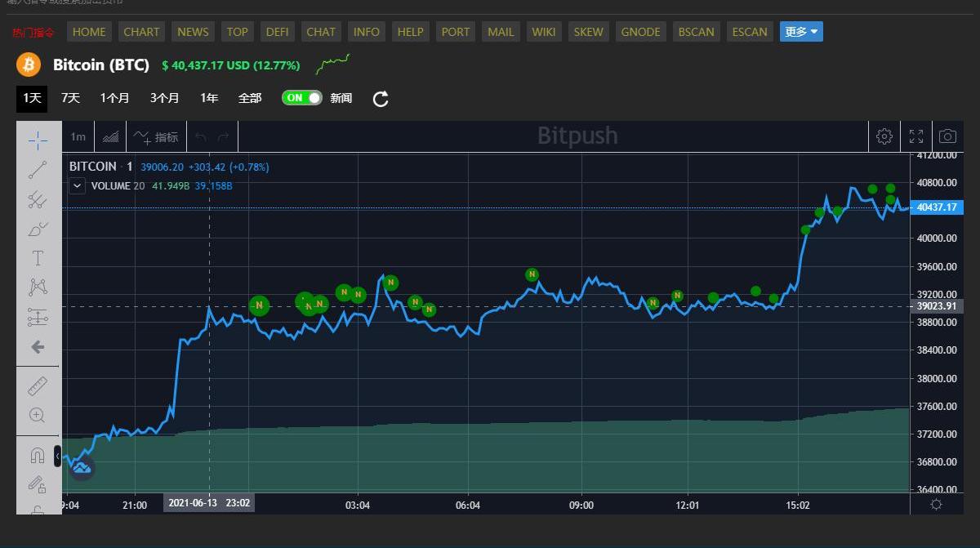Show the 1年 time range

(x=209, y=98)
